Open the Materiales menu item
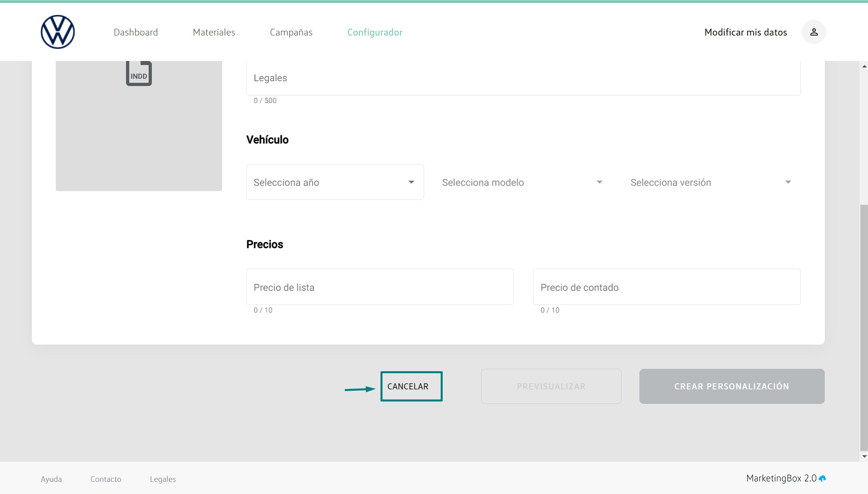 point(214,32)
